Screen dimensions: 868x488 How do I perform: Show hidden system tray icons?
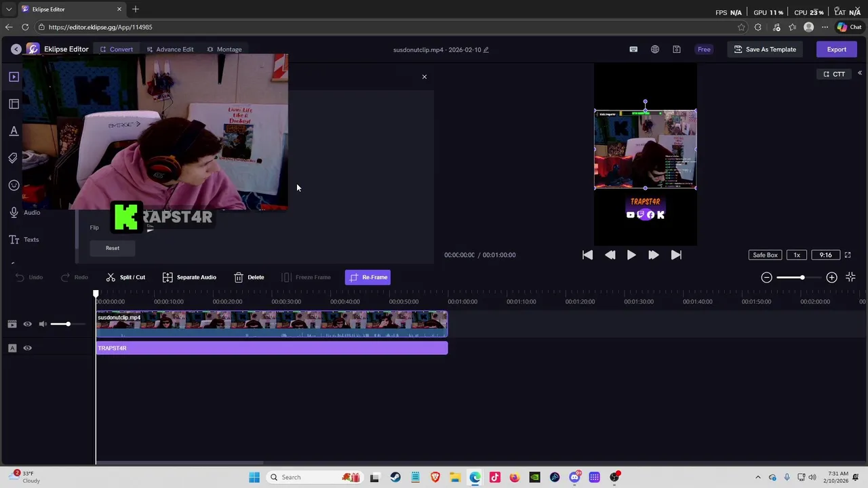click(758, 477)
